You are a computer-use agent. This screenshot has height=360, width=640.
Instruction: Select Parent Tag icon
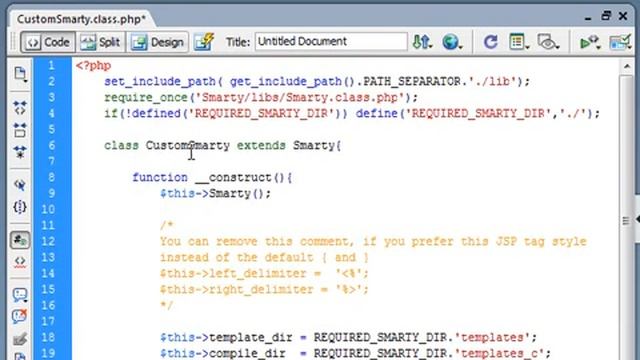(x=20, y=185)
